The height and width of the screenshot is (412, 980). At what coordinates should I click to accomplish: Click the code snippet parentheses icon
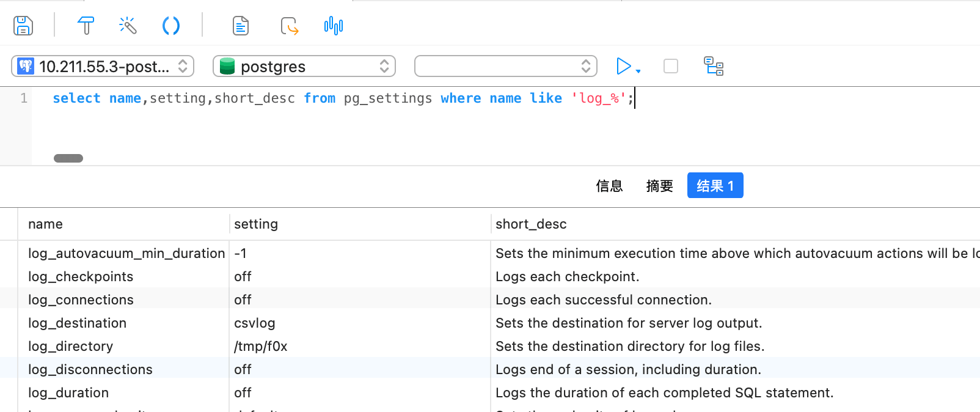click(170, 26)
